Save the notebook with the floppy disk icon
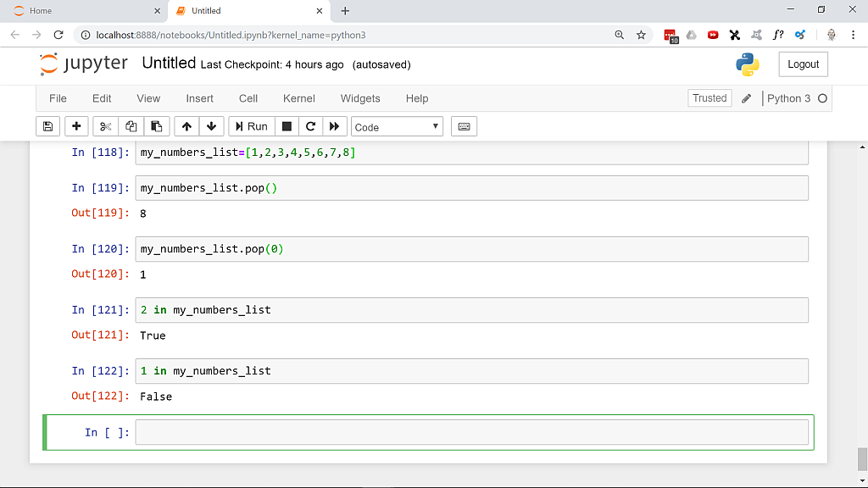 [x=48, y=126]
